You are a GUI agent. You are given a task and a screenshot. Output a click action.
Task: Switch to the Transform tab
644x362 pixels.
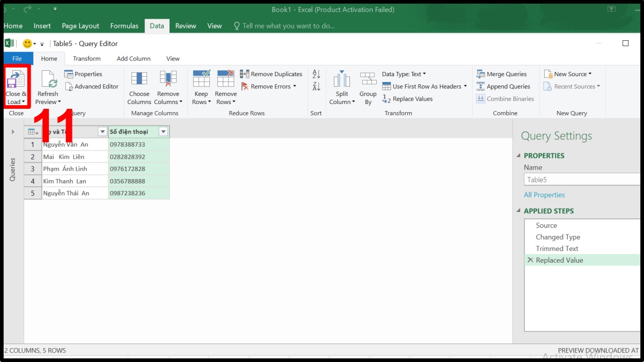pyautogui.click(x=87, y=58)
